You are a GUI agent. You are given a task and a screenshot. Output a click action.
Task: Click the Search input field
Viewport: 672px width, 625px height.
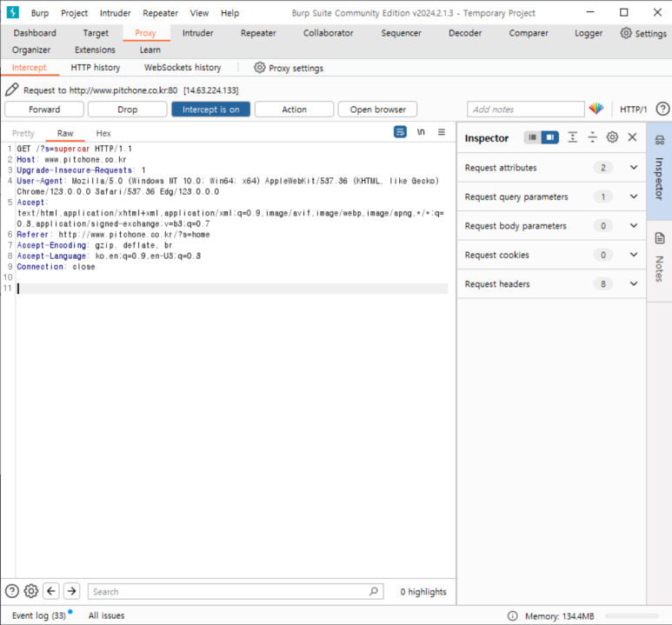[236, 592]
